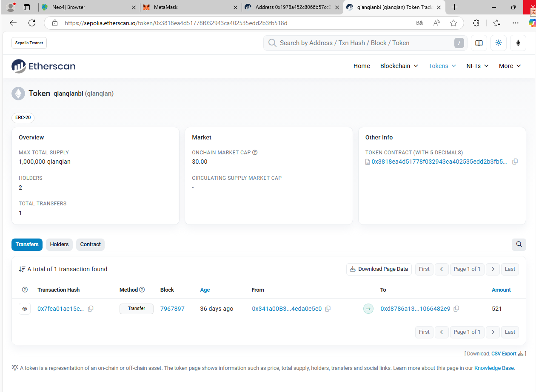Viewport: 536px width, 392px height.
Task: Open transaction hash 0x7fea01ac15c link
Action: tap(61, 309)
